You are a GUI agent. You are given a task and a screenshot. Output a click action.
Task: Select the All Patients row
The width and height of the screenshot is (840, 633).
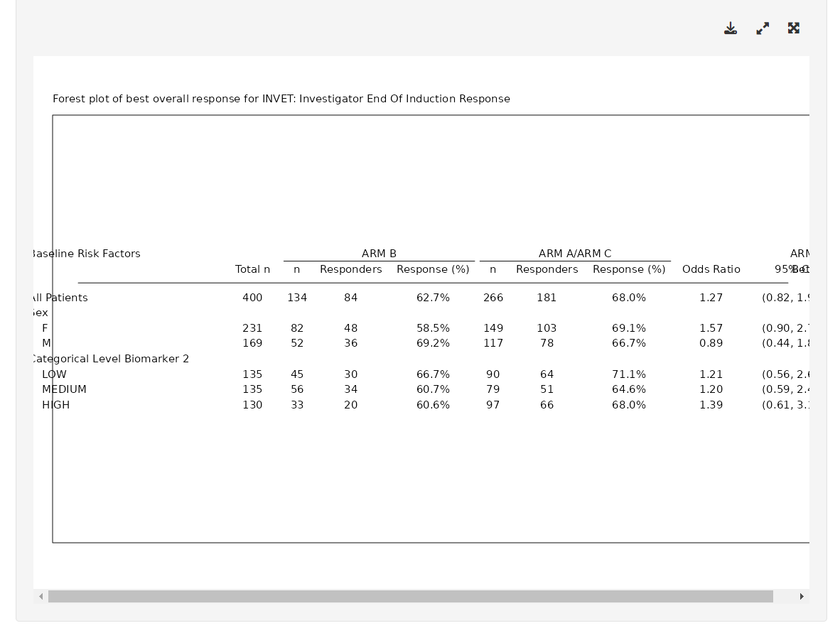coord(60,298)
